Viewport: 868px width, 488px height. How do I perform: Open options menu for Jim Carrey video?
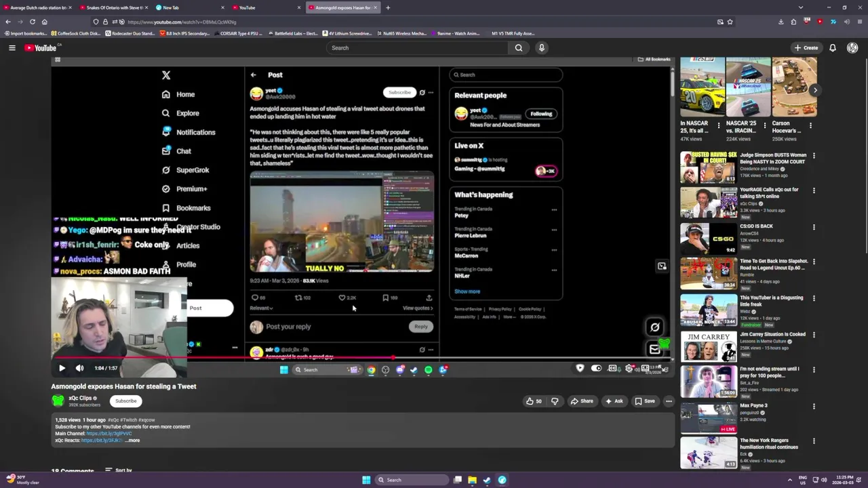(814, 335)
